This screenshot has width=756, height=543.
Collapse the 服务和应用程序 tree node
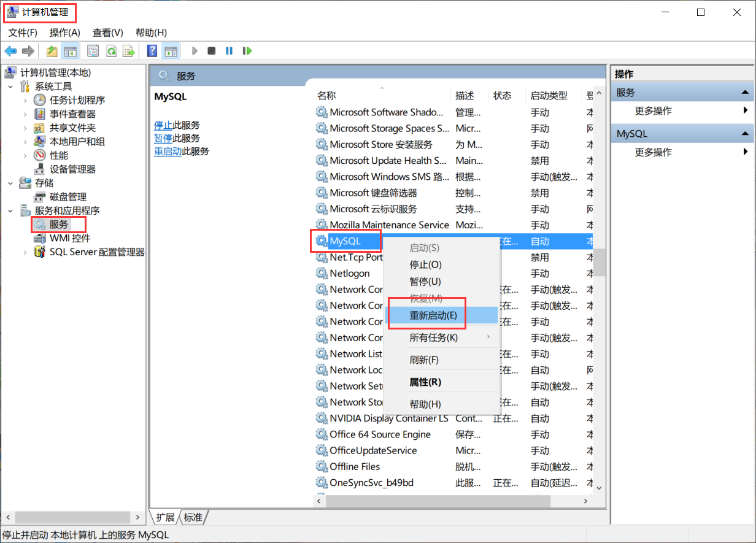click(10, 210)
